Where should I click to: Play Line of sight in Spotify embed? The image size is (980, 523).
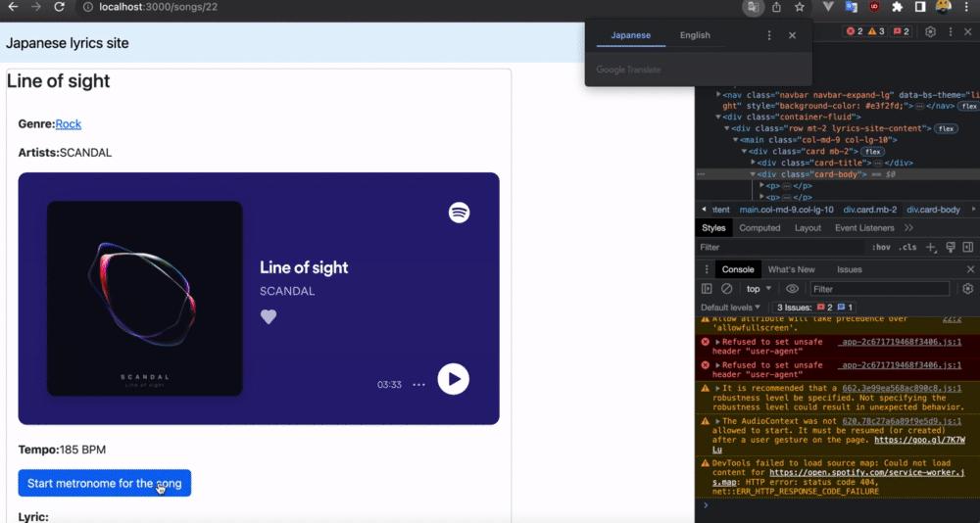point(453,379)
